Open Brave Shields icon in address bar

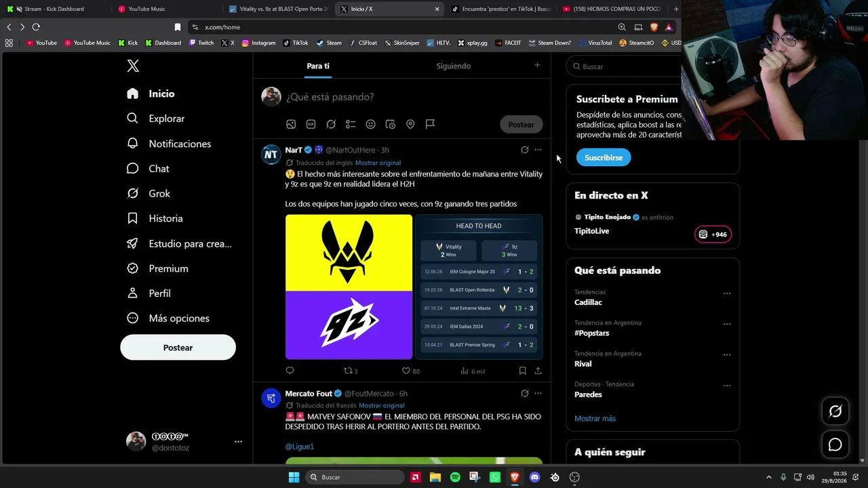pyautogui.click(x=654, y=27)
